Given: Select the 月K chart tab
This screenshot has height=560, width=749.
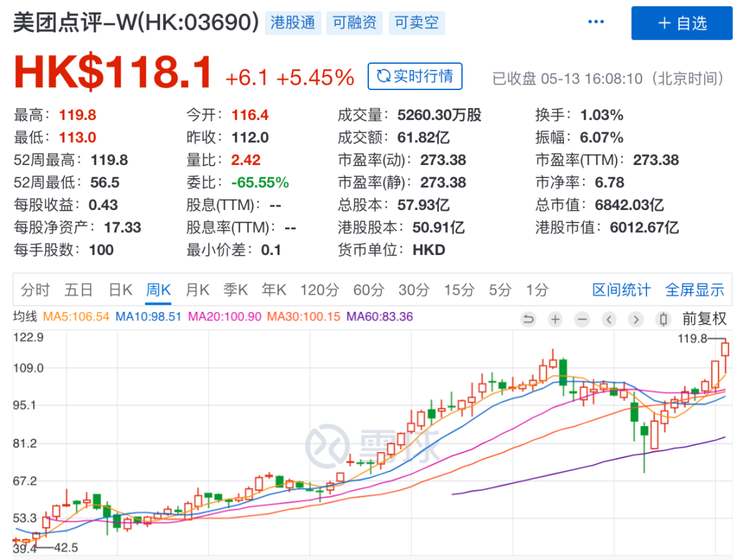Looking at the screenshot, I should (197, 290).
